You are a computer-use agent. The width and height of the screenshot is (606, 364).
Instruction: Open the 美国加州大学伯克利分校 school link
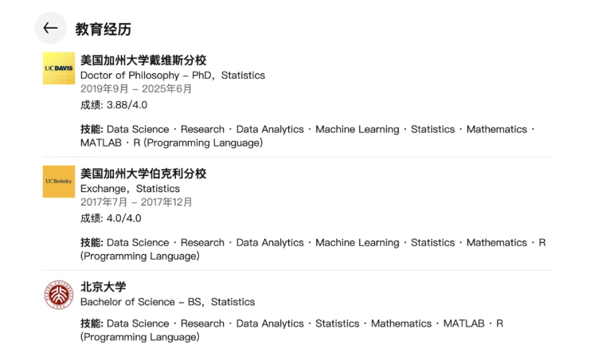point(143,174)
